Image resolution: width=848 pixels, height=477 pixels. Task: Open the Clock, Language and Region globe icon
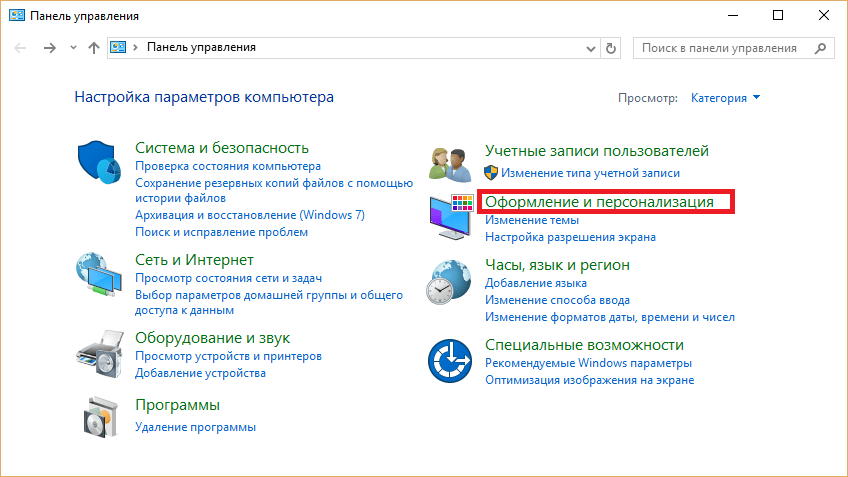(448, 282)
